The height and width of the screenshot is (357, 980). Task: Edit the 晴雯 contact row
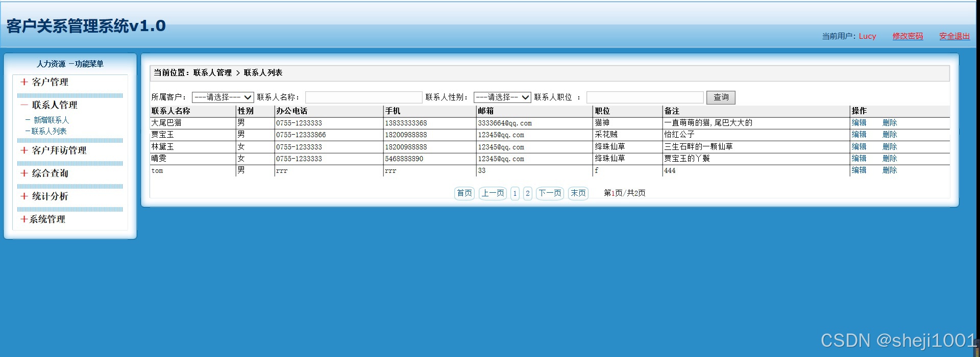[x=859, y=159]
